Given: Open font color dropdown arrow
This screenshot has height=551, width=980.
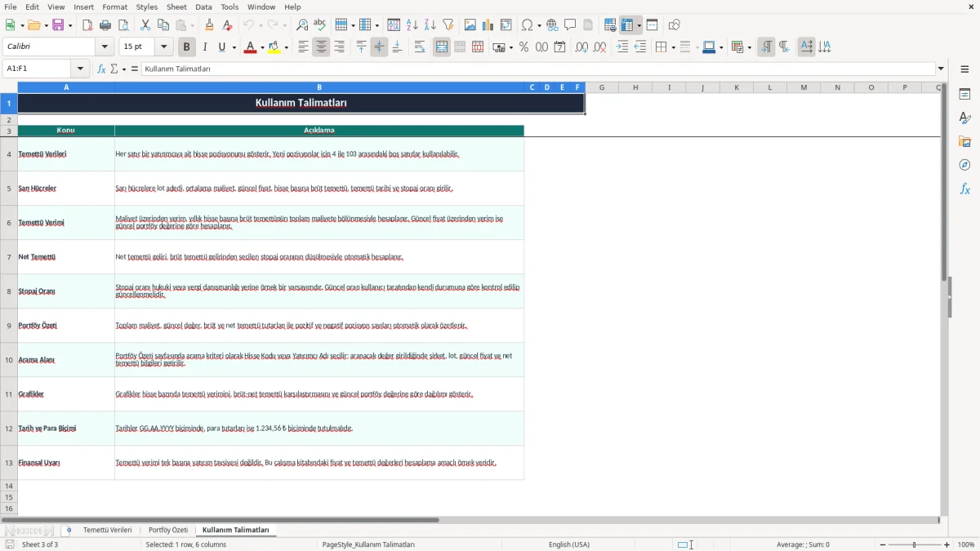Looking at the screenshot, I should 261,47.
